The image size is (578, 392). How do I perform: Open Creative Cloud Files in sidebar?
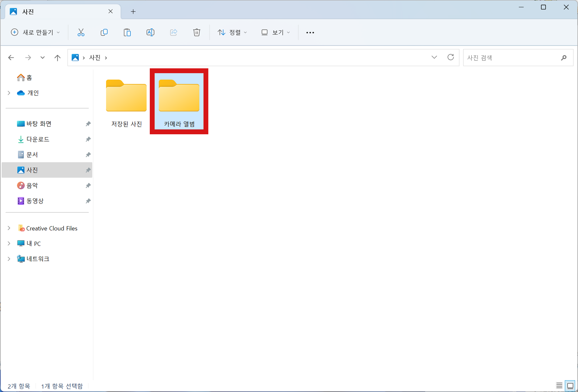point(48,228)
